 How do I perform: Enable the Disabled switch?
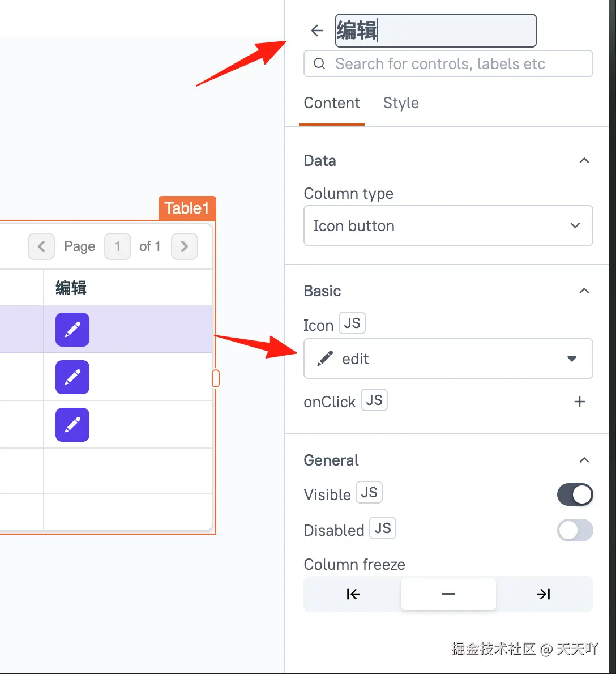click(x=575, y=531)
